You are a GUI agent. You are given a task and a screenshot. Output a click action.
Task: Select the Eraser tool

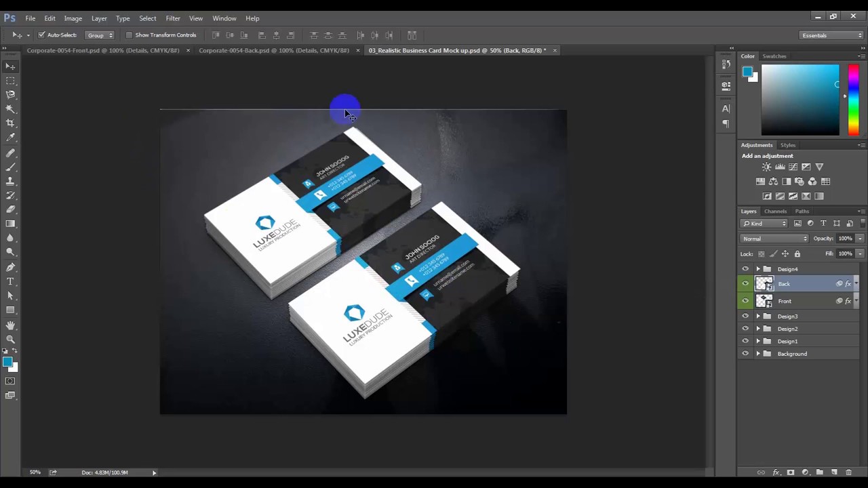tap(10, 209)
